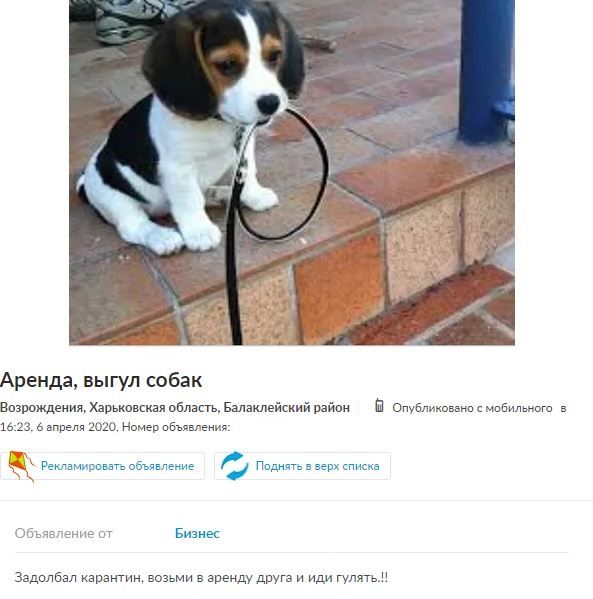Click the orange tile step in the photo

339,287
